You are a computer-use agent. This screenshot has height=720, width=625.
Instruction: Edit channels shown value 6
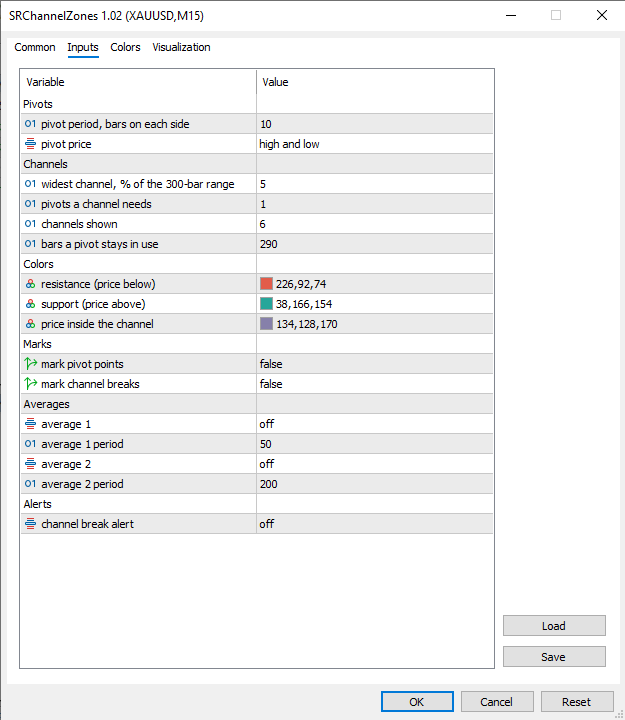[375, 224]
